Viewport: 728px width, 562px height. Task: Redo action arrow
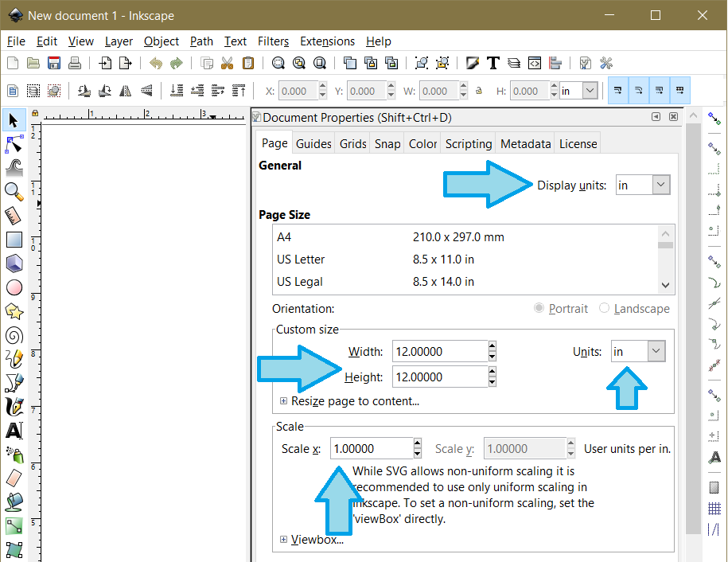tap(177, 63)
